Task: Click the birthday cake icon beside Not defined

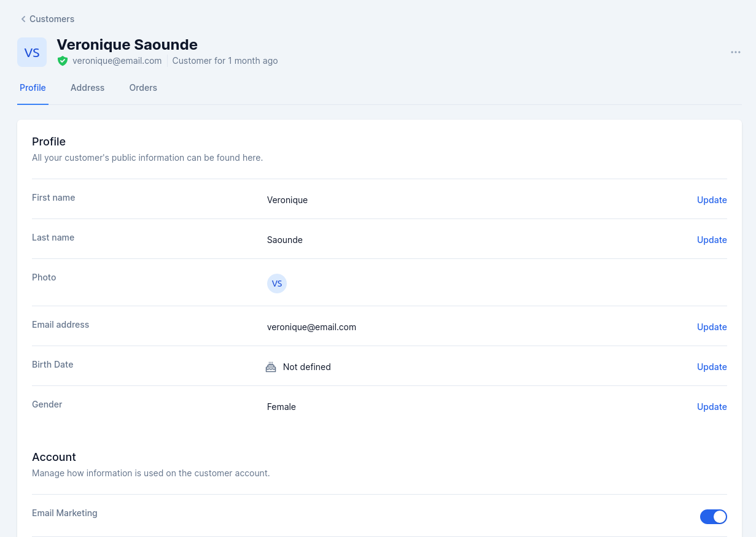Action: [x=271, y=366]
